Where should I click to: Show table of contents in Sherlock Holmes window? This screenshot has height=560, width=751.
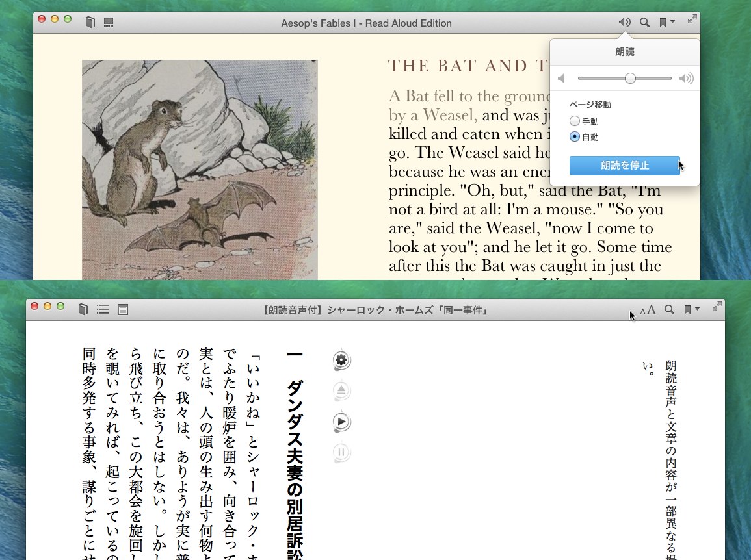[x=103, y=310]
